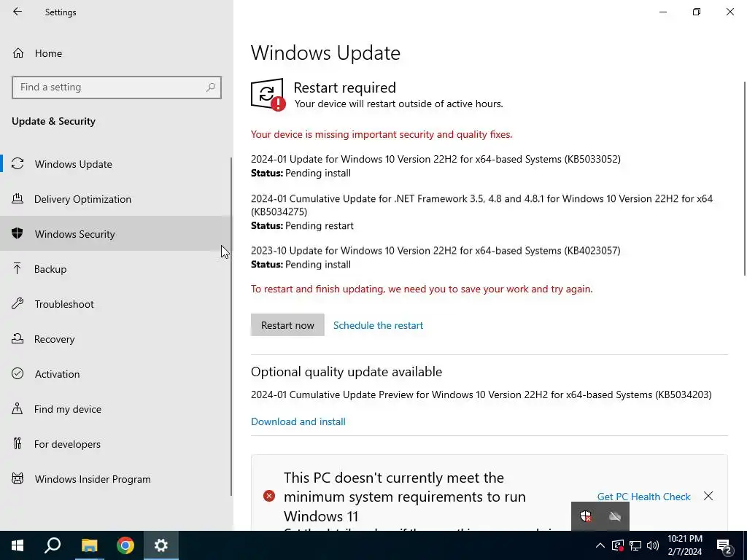Select the Activation checkmark icon
Screen dimensions: 747x560
18,373
